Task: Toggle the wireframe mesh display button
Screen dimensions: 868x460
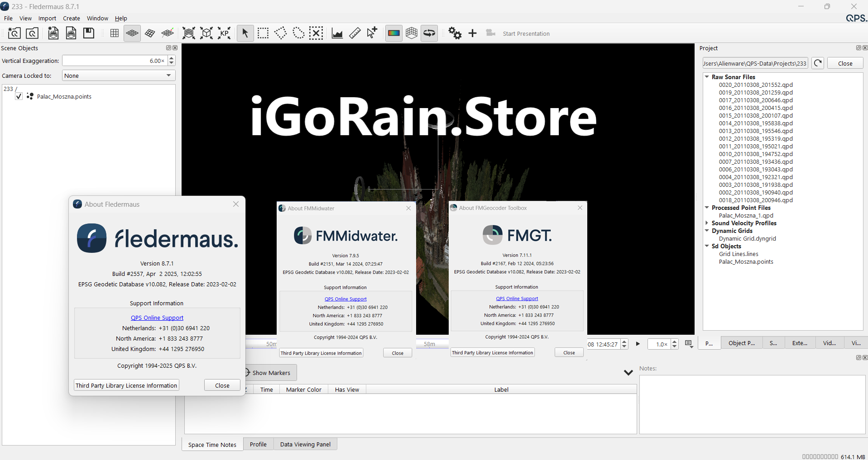Action: (411, 33)
